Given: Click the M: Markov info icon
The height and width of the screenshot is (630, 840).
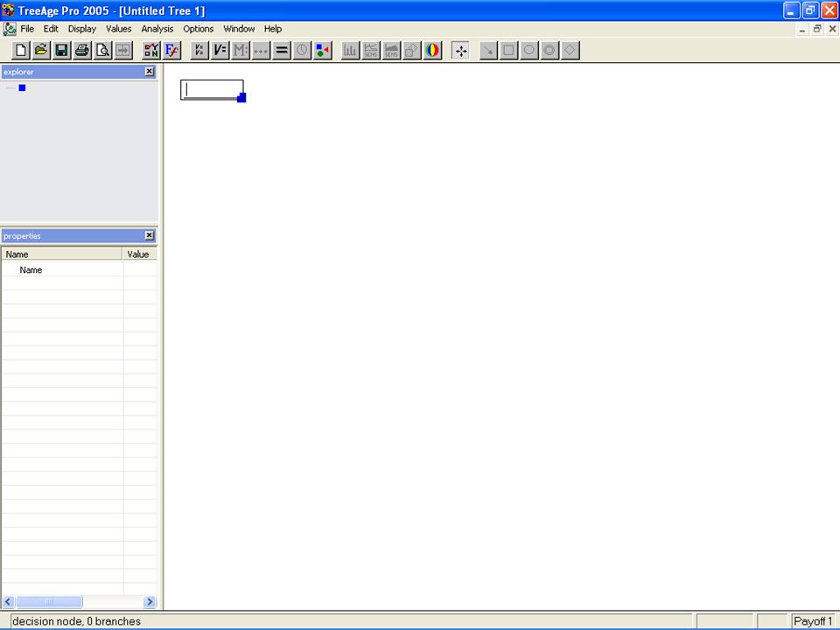Looking at the screenshot, I should (x=241, y=51).
